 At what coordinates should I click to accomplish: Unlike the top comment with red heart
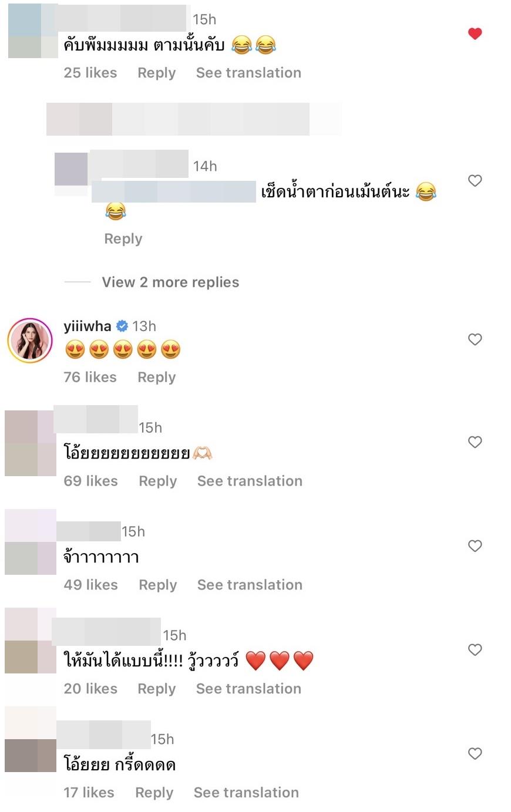coord(475,33)
